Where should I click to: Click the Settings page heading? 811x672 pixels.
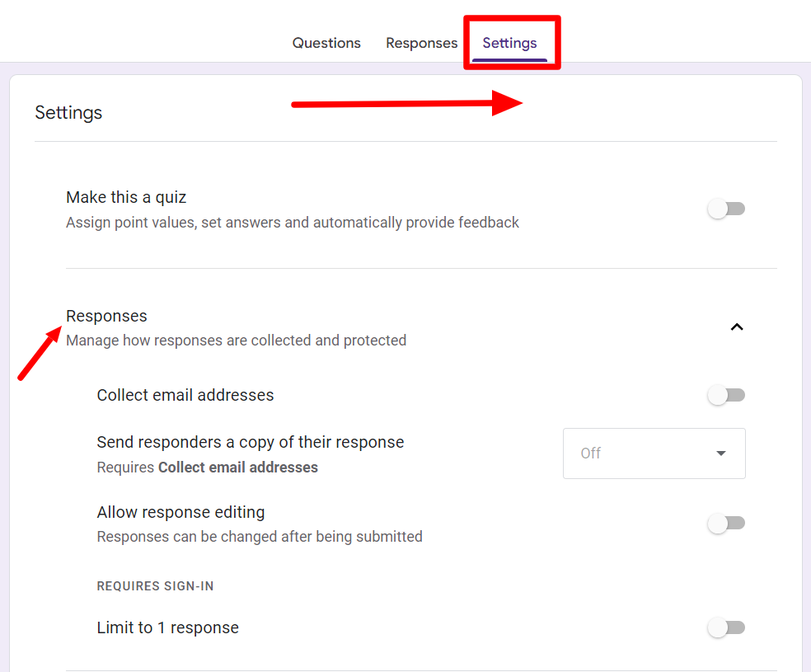pos(68,113)
